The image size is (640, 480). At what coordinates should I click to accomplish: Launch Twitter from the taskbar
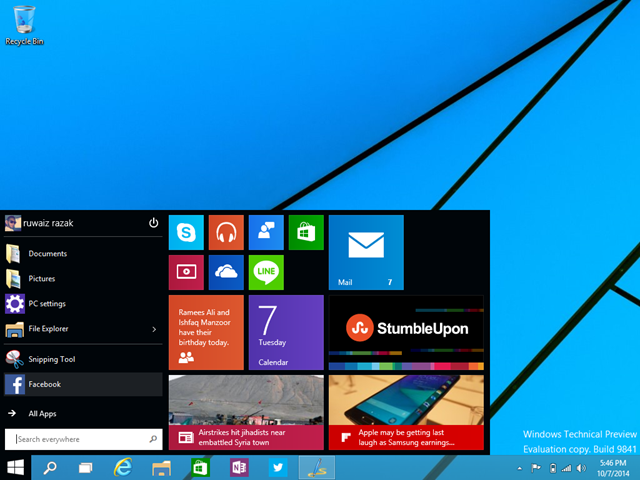pos(278,467)
